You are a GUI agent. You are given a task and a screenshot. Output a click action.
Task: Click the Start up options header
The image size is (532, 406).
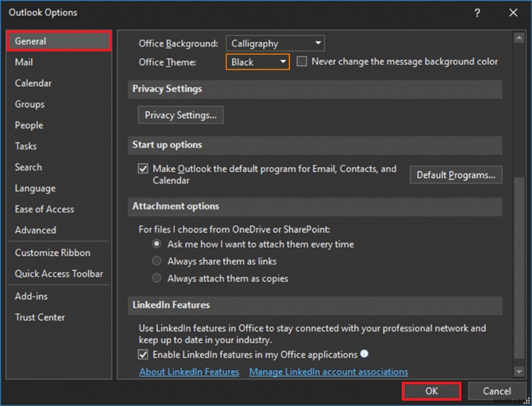[x=315, y=145]
